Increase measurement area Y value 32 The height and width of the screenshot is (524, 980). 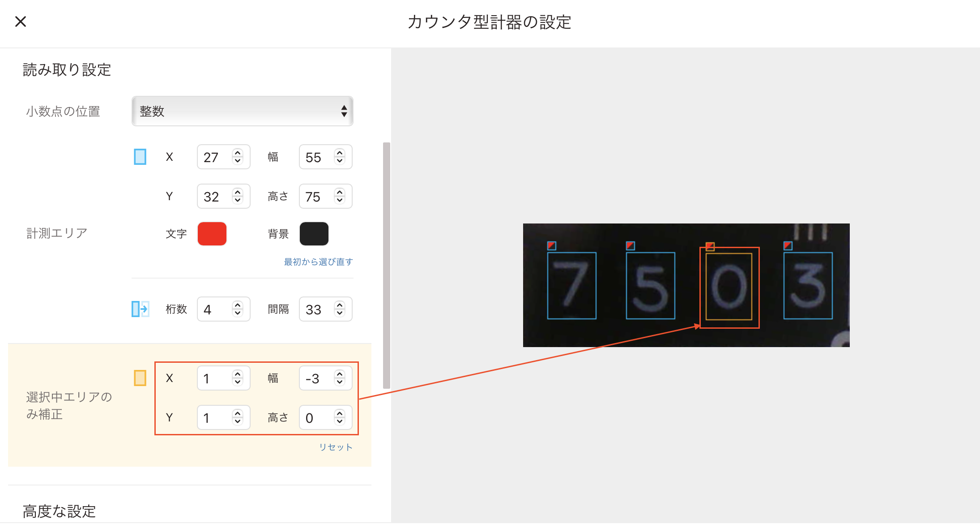[x=238, y=192]
